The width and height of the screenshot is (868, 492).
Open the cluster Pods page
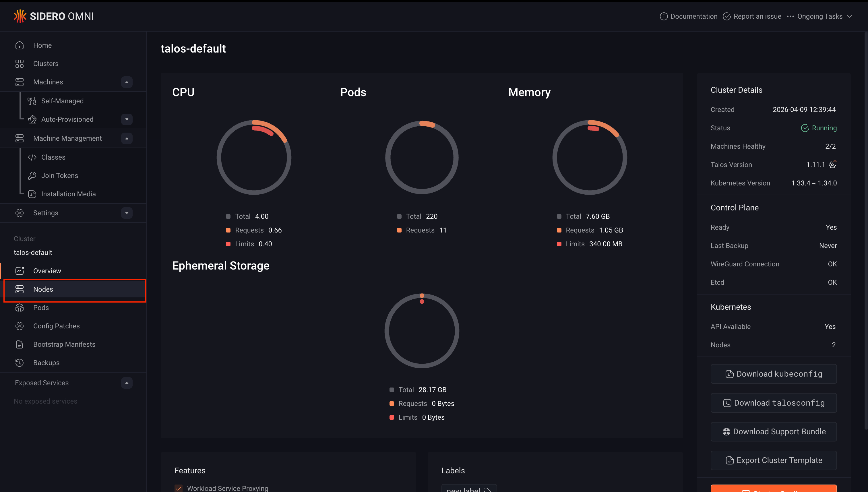click(x=73, y=307)
